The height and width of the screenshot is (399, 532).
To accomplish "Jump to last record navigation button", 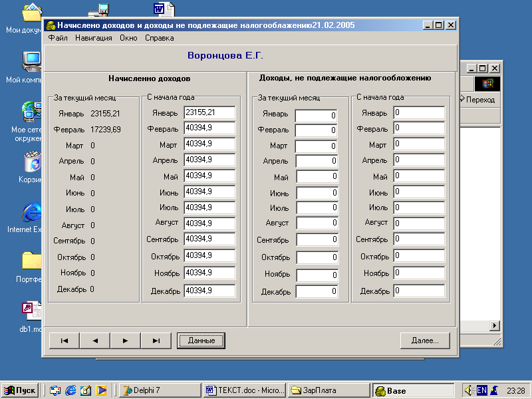I will (156, 340).
